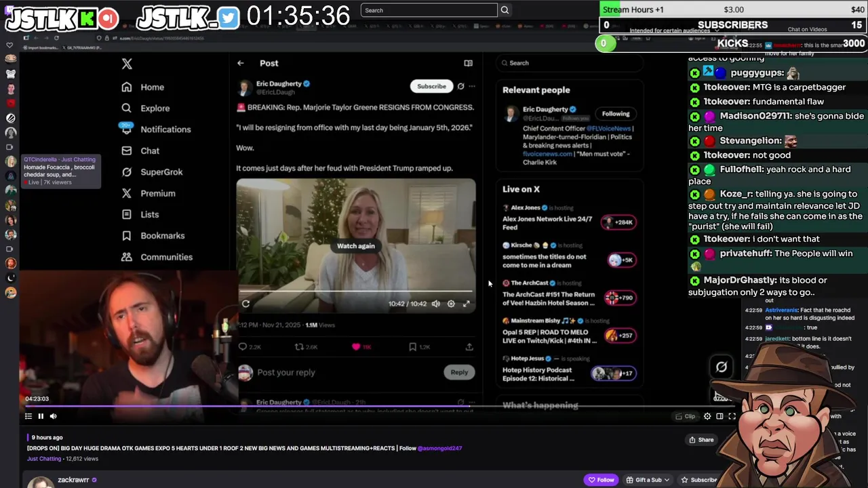Open the @FLVoiceNews link
This screenshot has width=868, height=488.
609,128
